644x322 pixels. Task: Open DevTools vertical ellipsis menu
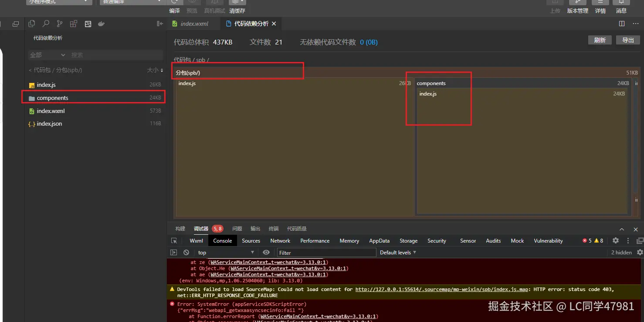coord(628,240)
